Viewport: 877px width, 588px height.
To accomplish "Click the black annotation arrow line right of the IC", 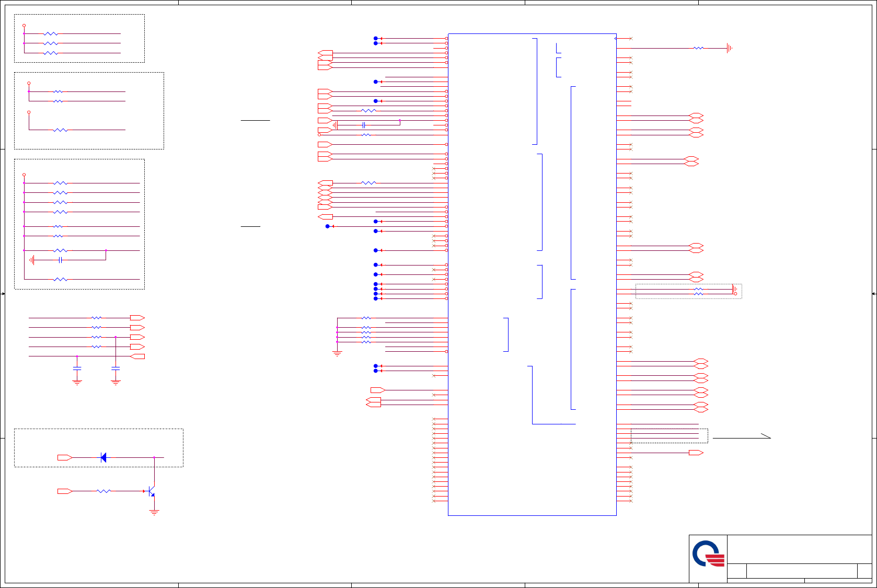I will [742, 436].
